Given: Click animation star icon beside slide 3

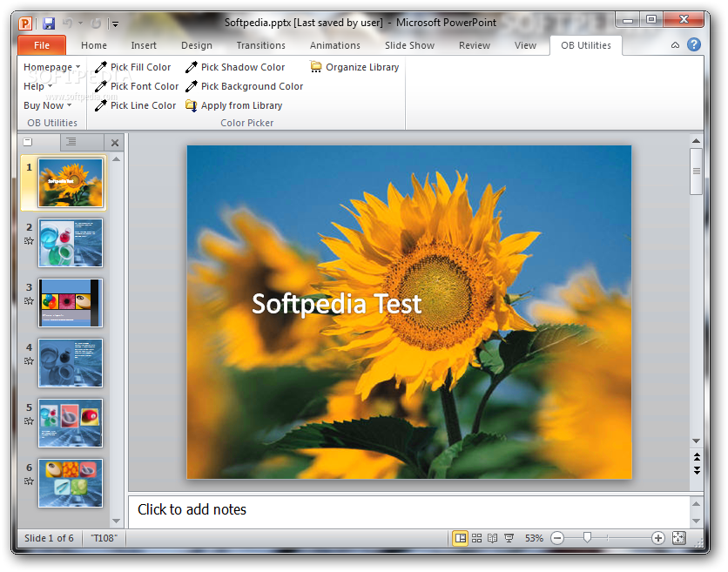Looking at the screenshot, I should click(x=29, y=301).
